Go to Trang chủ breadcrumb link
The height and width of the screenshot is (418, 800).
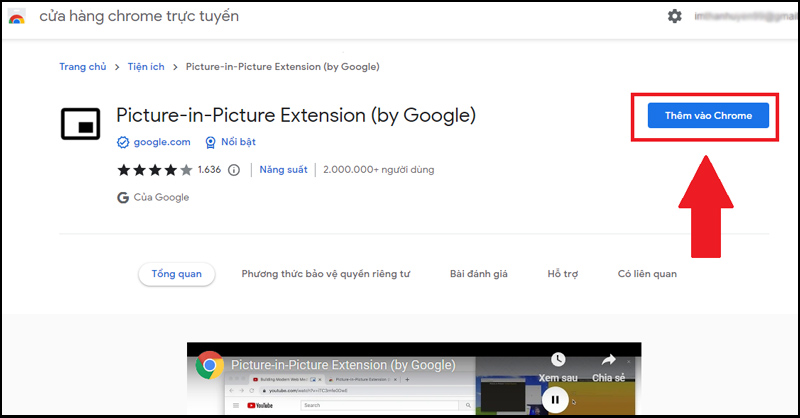click(x=83, y=67)
